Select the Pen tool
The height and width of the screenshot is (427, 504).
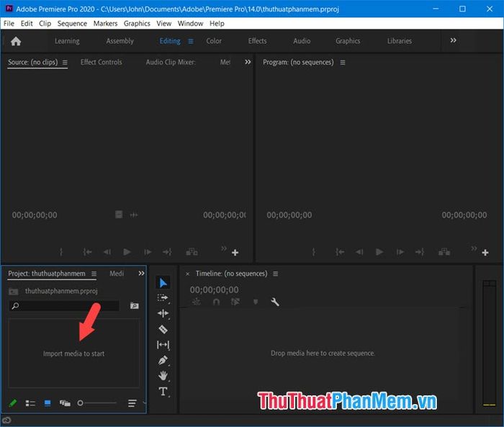[x=163, y=361]
